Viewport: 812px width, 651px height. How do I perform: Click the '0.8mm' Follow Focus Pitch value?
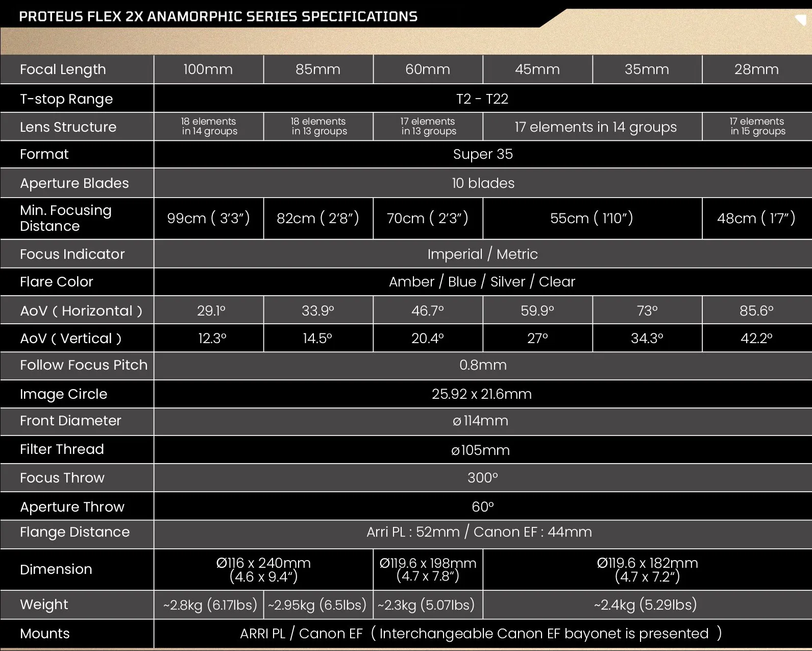point(483,365)
